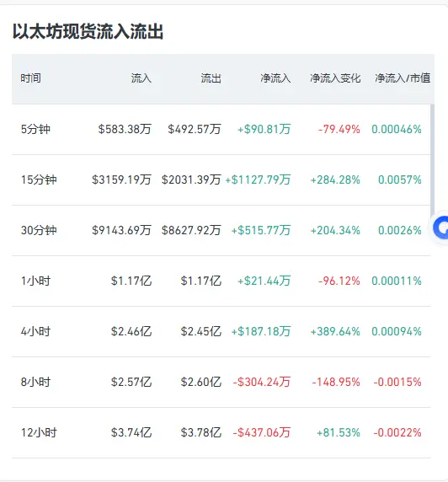
Task: Click the 时间 column header
Action: [x=30, y=78]
